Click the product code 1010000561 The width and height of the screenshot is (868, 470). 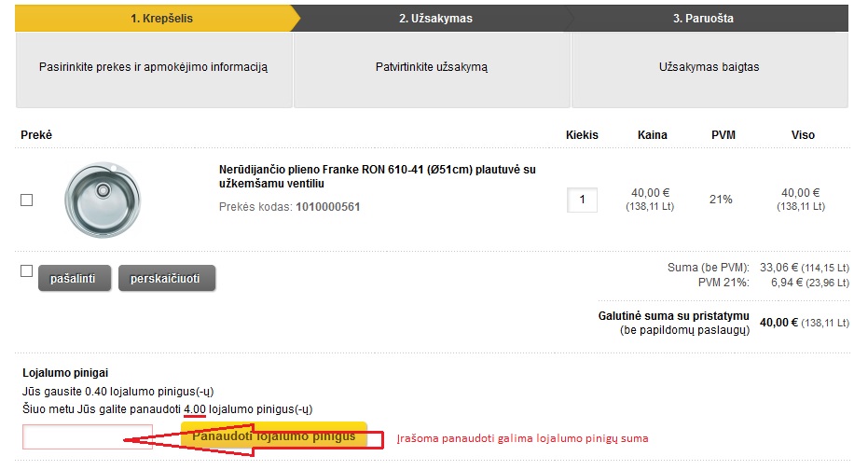point(328,206)
